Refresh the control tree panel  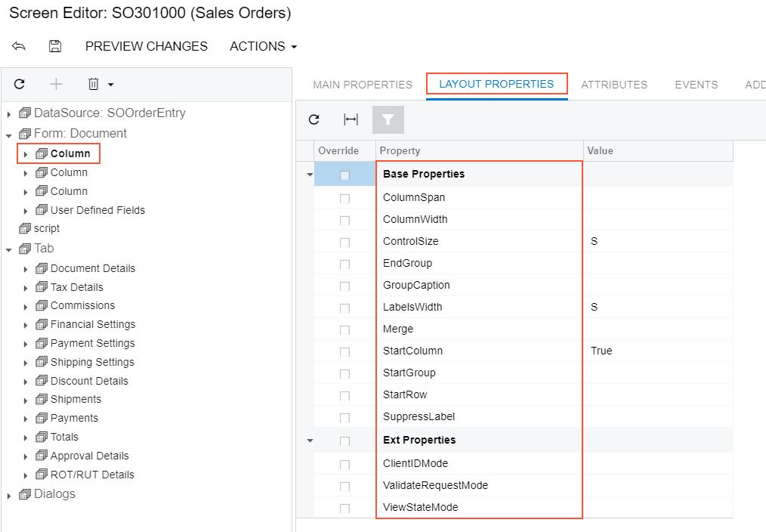pyautogui.click(x=20, y=84)
